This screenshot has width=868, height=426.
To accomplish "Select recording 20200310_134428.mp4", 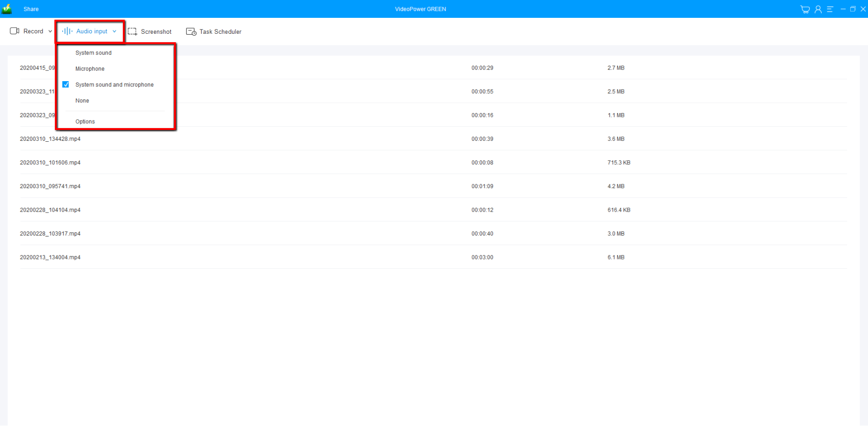I will pos(50,139).
